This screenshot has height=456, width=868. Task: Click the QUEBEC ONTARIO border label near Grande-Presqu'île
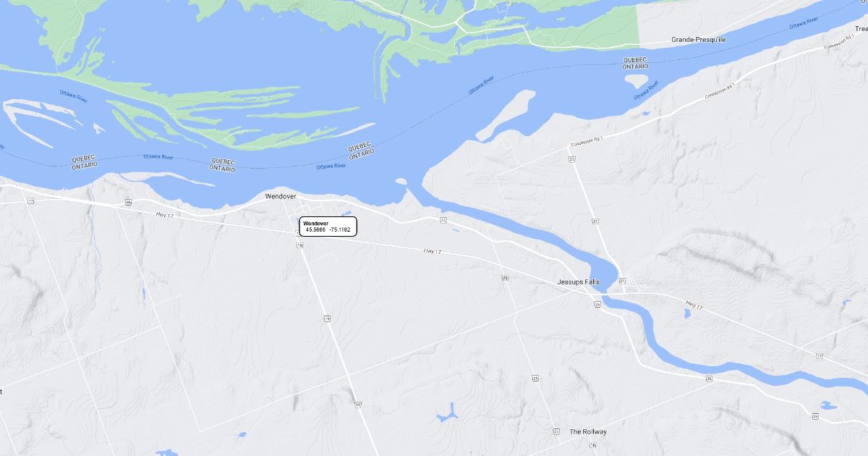tap(635, 63)
